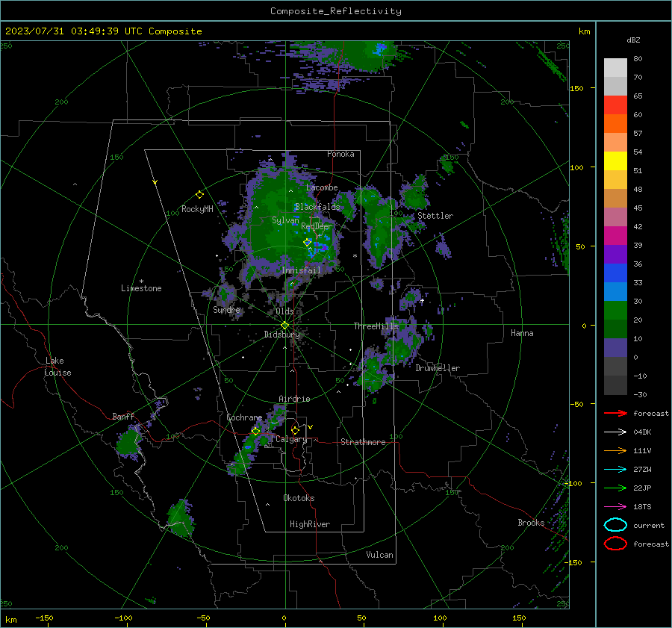The image size is (672, 628).
Task: Click the magenta 18TS arrow legend icon
Action: [615, 507]
